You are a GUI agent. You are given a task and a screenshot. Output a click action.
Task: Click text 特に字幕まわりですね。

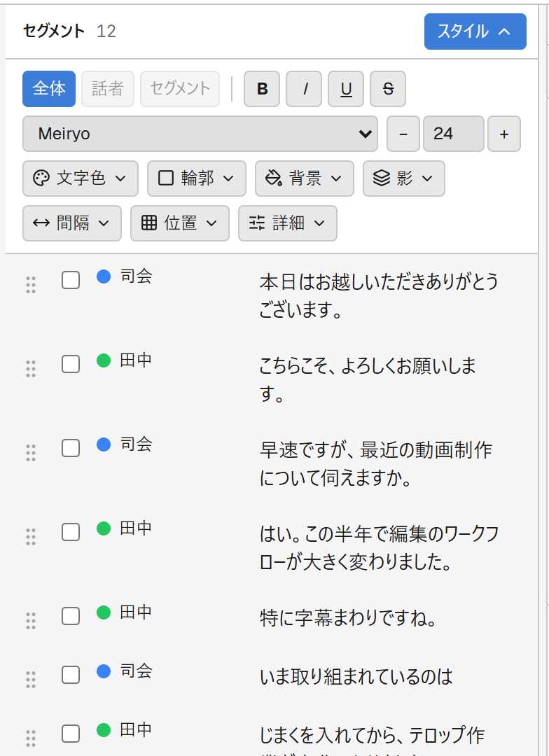point(348,618)
